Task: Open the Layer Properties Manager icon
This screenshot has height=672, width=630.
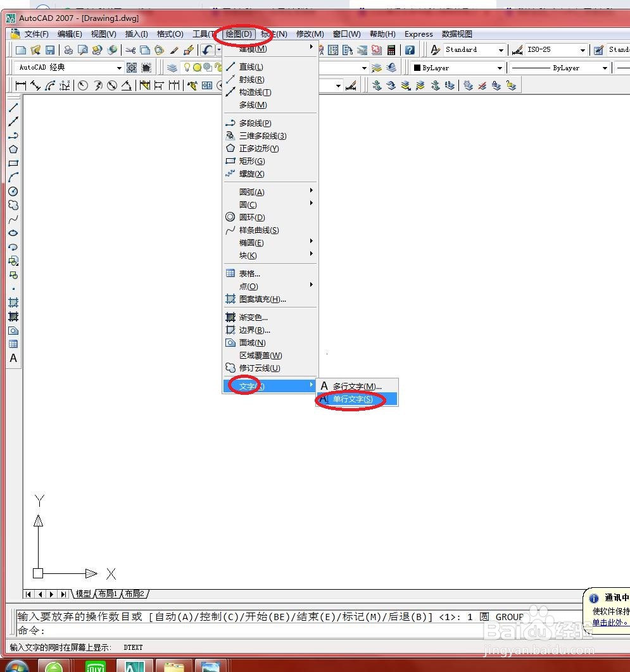Action: tap(172, 68)
